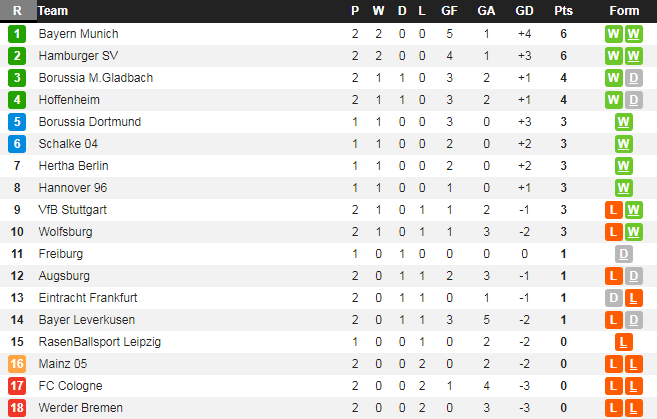The height and width of the screenshot is (419, 657).
Task: Click the R rank column header
Action: pyautogui.click(x=17, y=11)
